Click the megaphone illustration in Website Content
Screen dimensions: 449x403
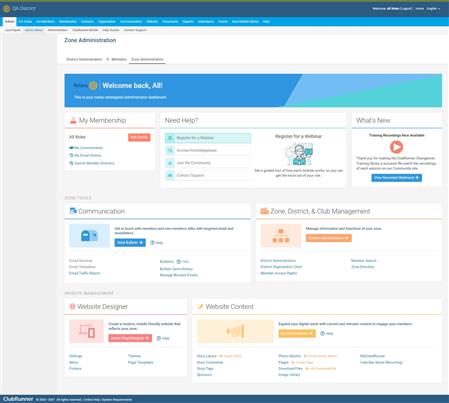[235, 331]
